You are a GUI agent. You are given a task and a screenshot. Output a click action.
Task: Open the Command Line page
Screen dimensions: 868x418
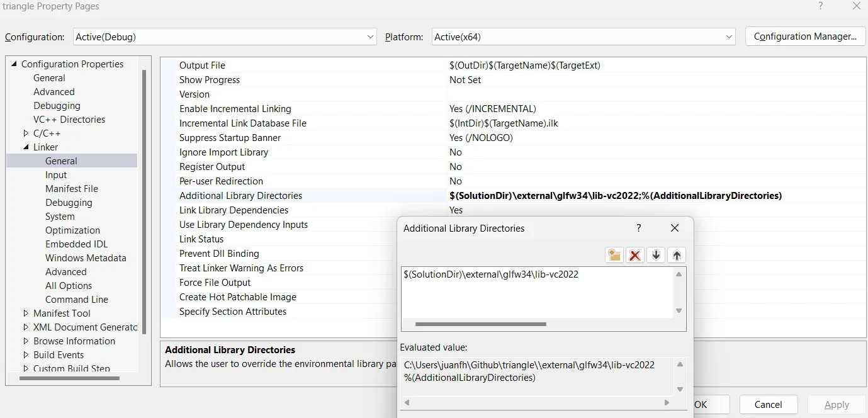[77, 299]
